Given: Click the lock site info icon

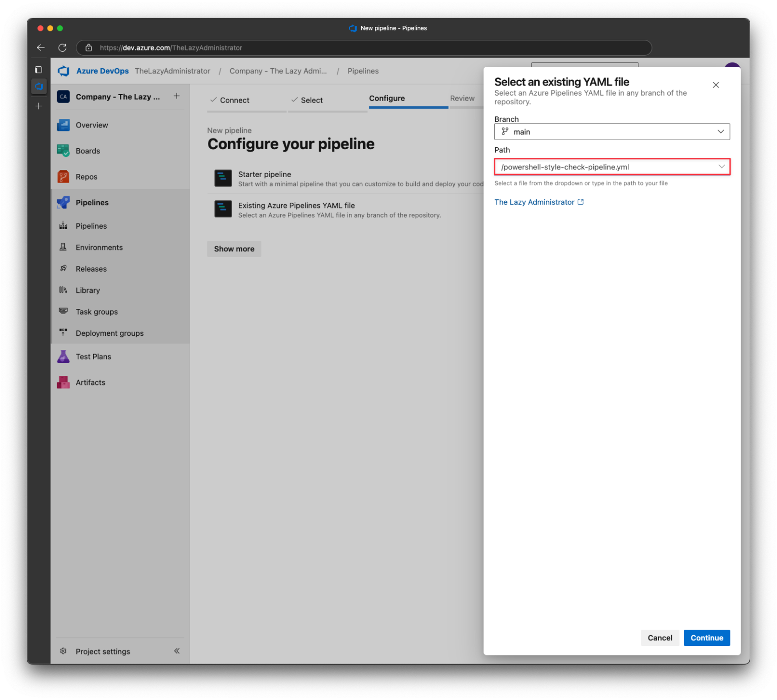Looking at the screenshot, I should coord(89,48).
